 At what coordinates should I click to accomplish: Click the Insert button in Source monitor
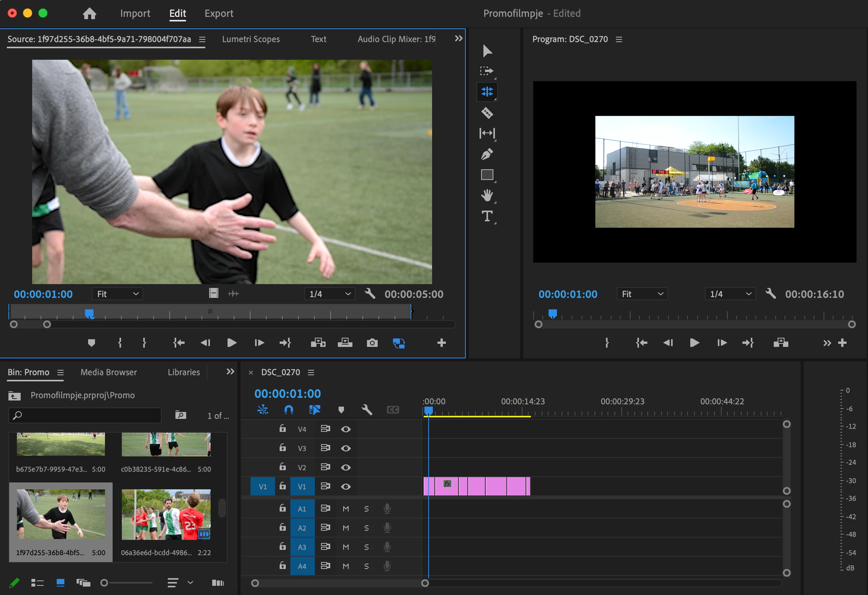[x=318, y=343]
